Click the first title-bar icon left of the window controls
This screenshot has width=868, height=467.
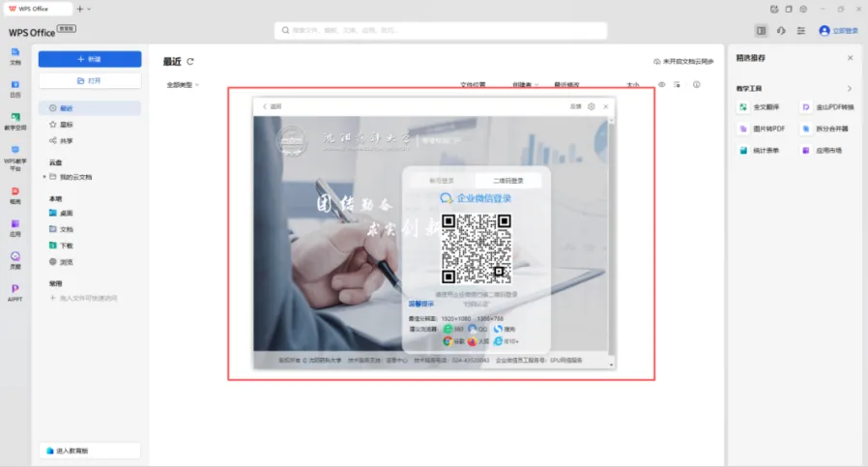coord(774,9)
